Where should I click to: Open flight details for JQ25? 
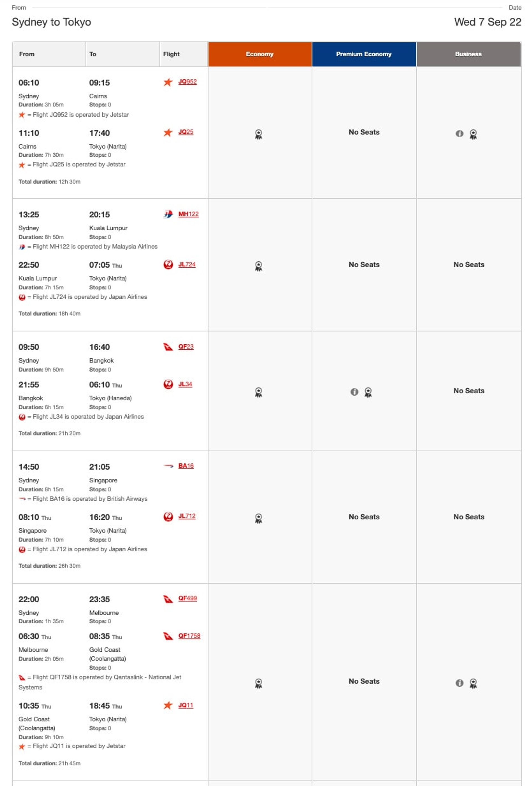tap(185, 132)
